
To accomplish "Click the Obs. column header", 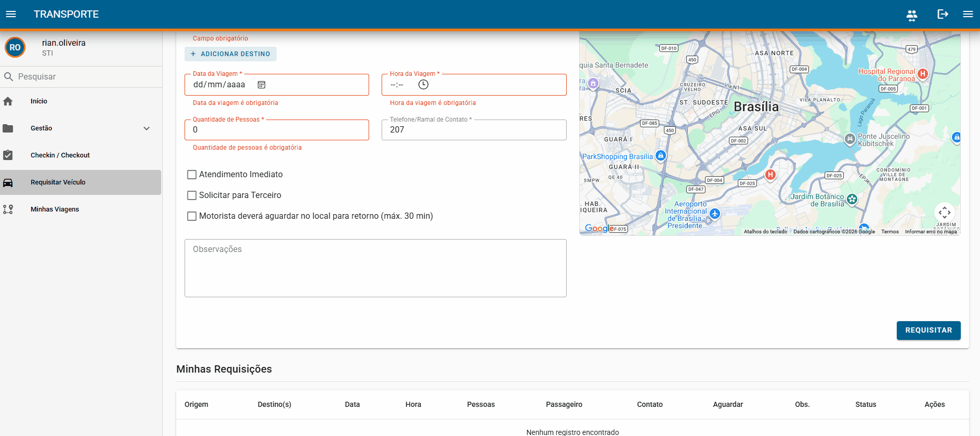I will pyautogui.click(x=802, y=404).
